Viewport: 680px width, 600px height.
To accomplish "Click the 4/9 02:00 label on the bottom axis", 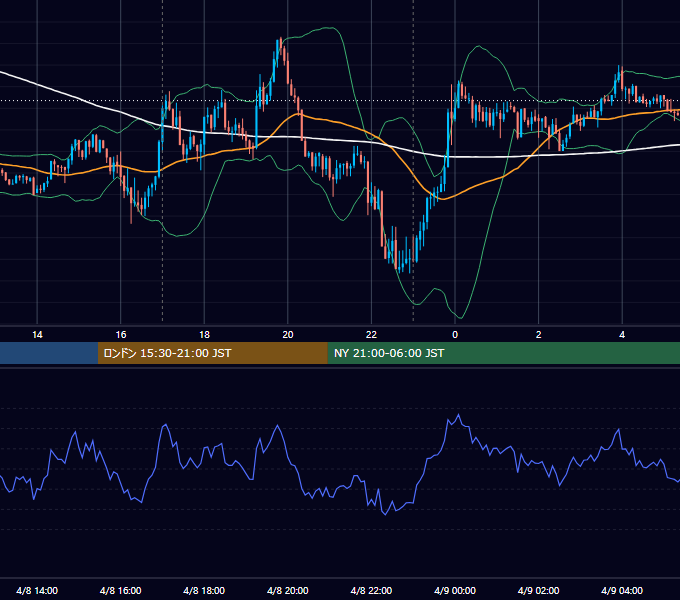I will (x=539, y=590).
